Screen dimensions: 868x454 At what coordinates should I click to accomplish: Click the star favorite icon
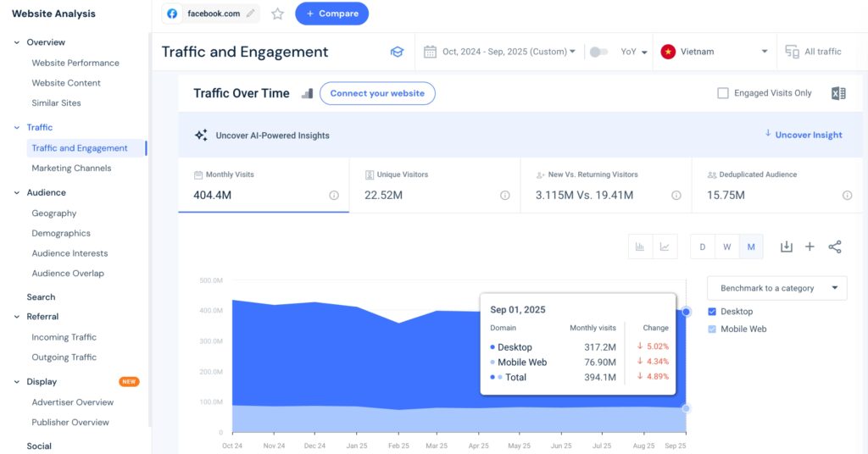(x=277, y=14)
